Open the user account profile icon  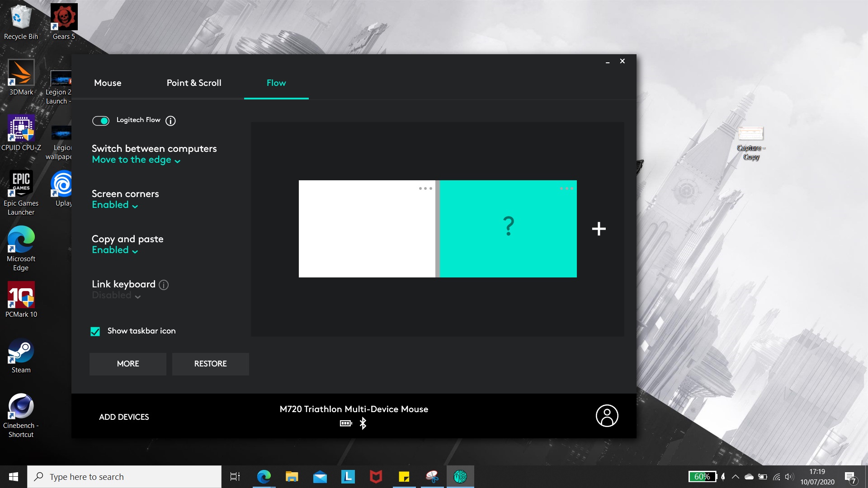607,416
